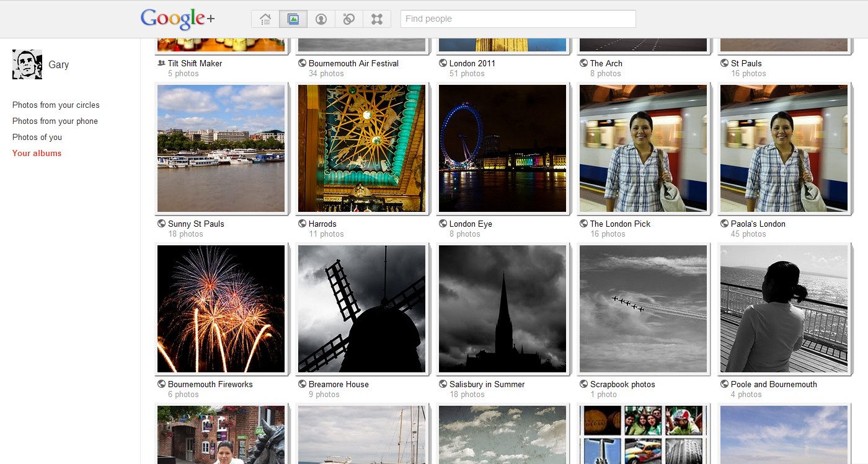Click the sharing icon next to Tilt Shift Maker
Viewport: 868px width, 464px height.
[162, 63]
